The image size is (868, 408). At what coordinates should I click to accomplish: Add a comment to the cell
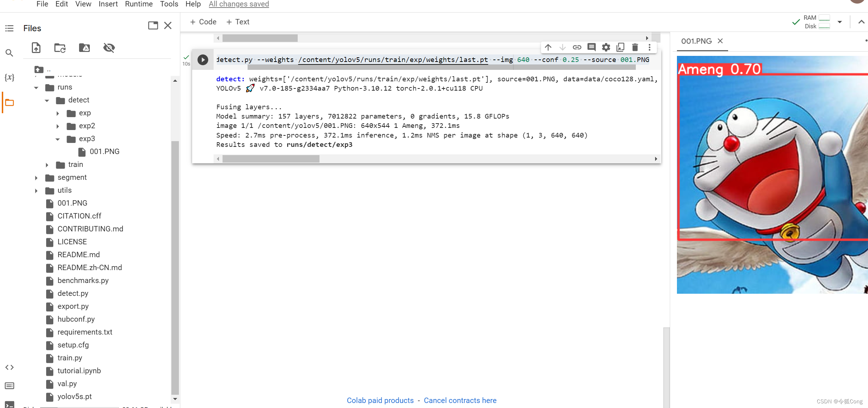(591, 47)
